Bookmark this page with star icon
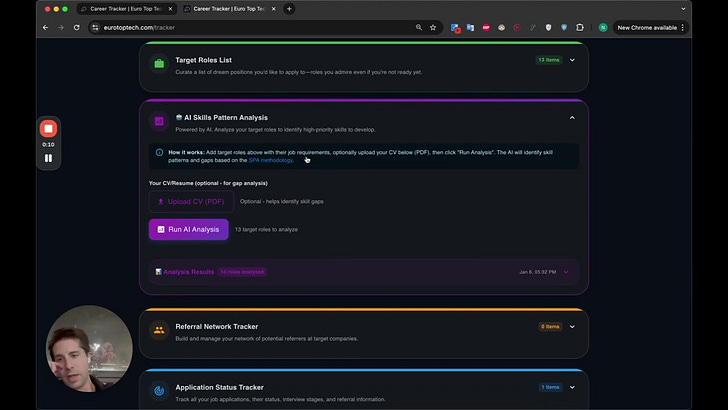 point(433,27)
